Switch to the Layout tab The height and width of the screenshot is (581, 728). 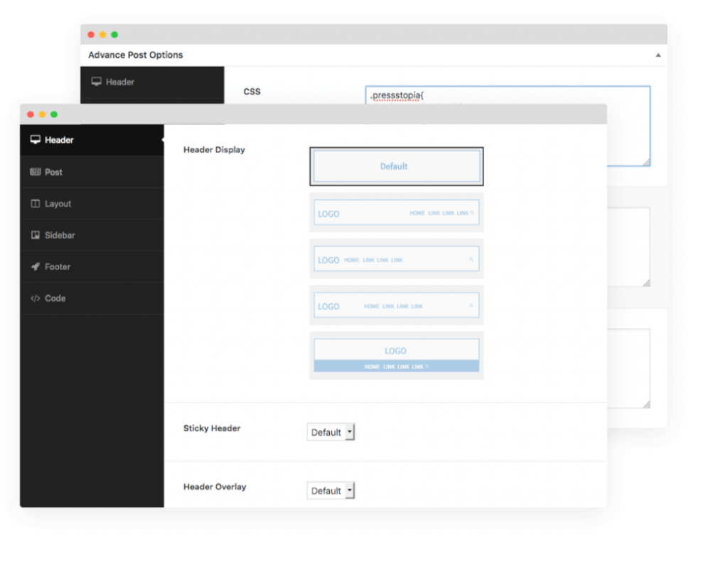click(x=58, y=203)
